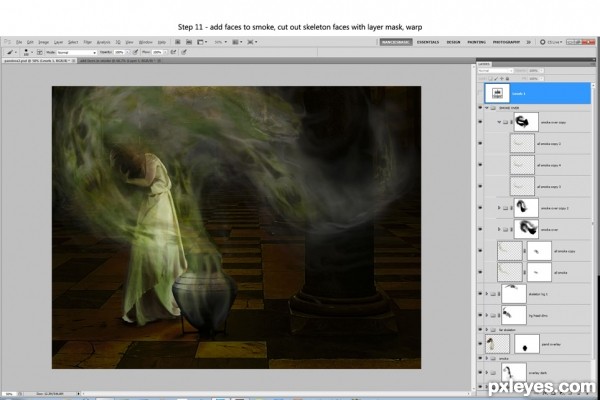Open the Image menu

pyautogui.click(x=43, y=42)
